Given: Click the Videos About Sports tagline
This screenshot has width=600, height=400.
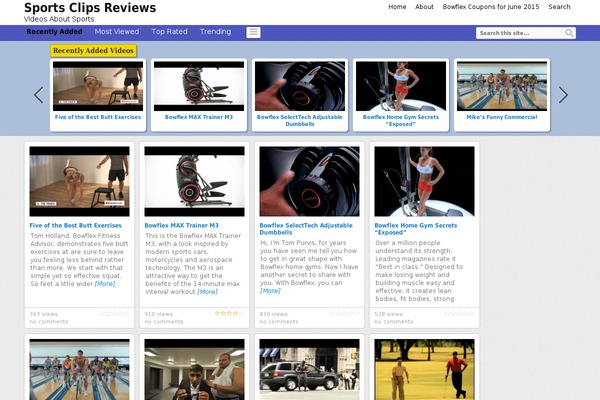Looking at the screenshot, I should (x=59, y=19).
